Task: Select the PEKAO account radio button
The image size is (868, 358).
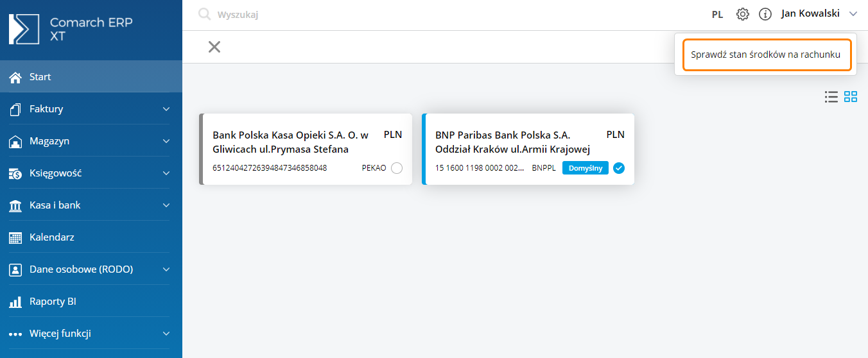Action: click(397, 168)
